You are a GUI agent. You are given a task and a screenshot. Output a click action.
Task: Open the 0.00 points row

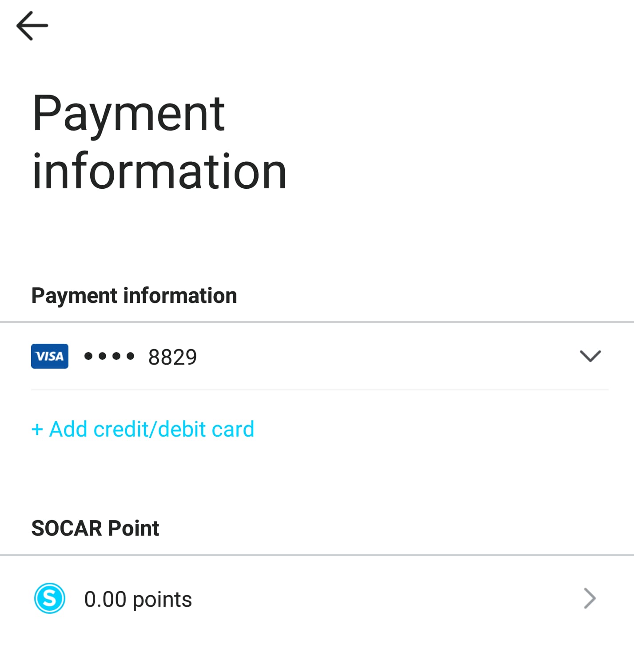coord(317,598)
